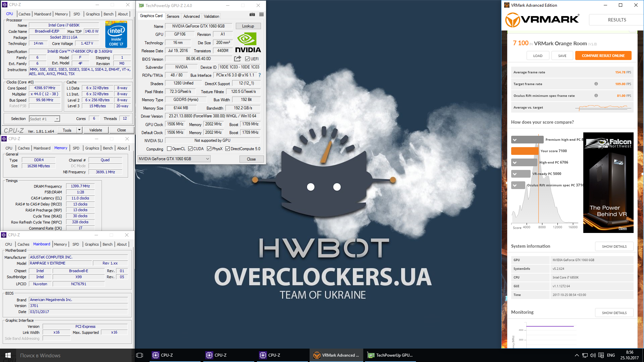Switch to TechPowerUp GPU-Z taskbar item
The width and height of the screenshot is (644, 362).
pos(390,355)
